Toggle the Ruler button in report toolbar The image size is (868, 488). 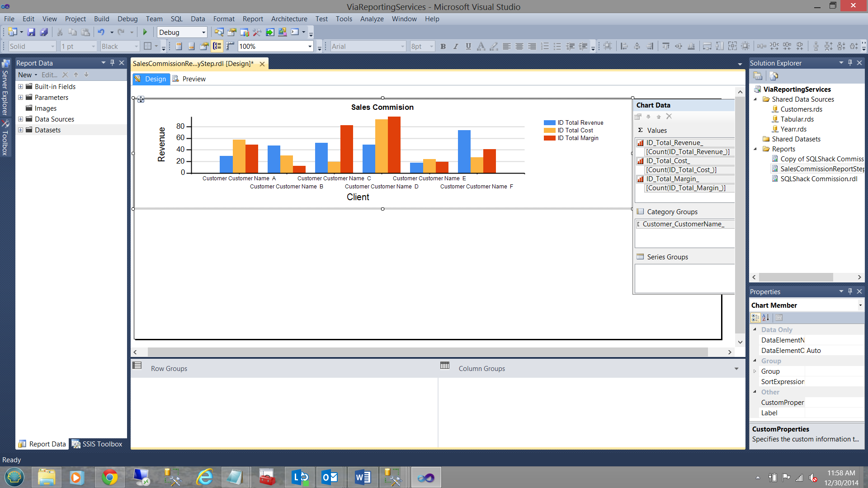pos(230,46)
